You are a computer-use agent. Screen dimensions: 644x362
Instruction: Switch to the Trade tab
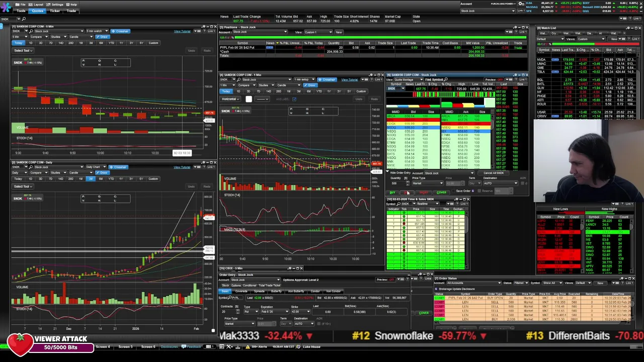point(71,11)
